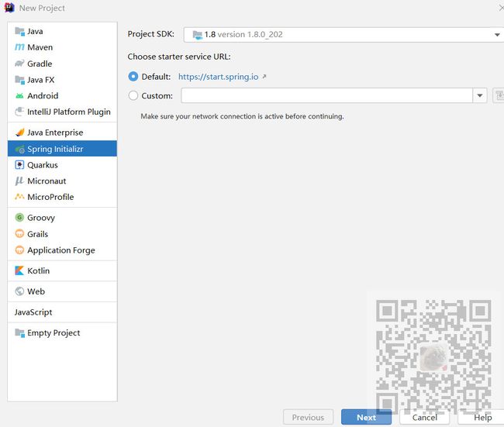
Task: Select Kotlin project type
Action: [62, 270]
